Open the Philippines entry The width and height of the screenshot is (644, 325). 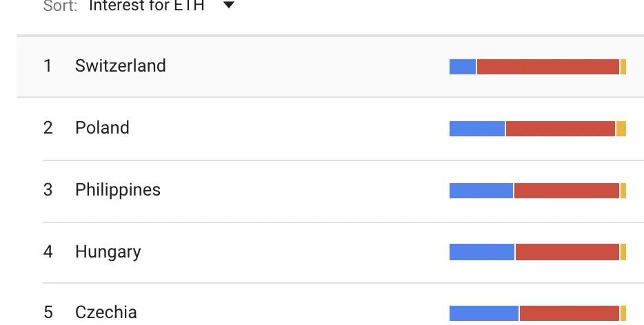tap(117, 190)
